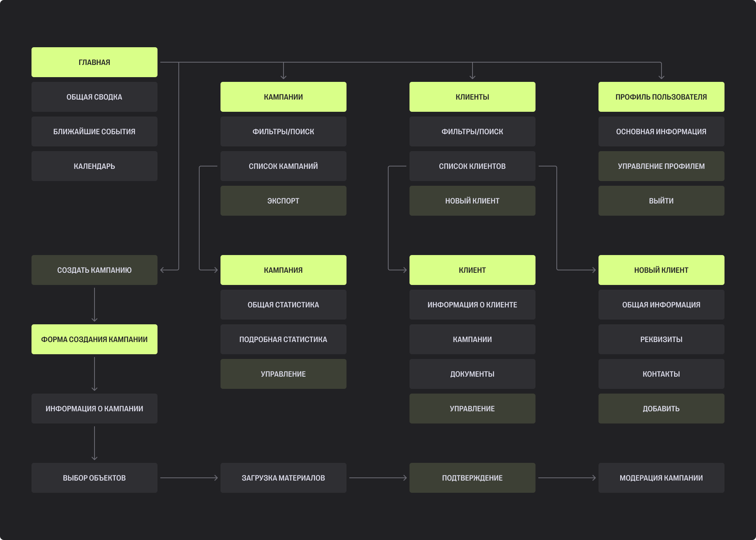This screenshot has width=756, height=540.
Task: Select the СОЗДАТЬ КАМПАНИЮ block
Action: (x=94, y=270)
